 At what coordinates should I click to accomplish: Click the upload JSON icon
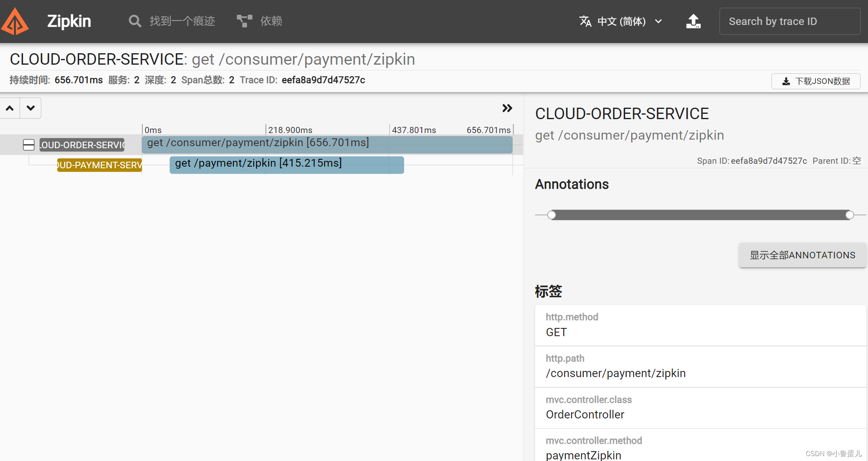tap(693, 21)
